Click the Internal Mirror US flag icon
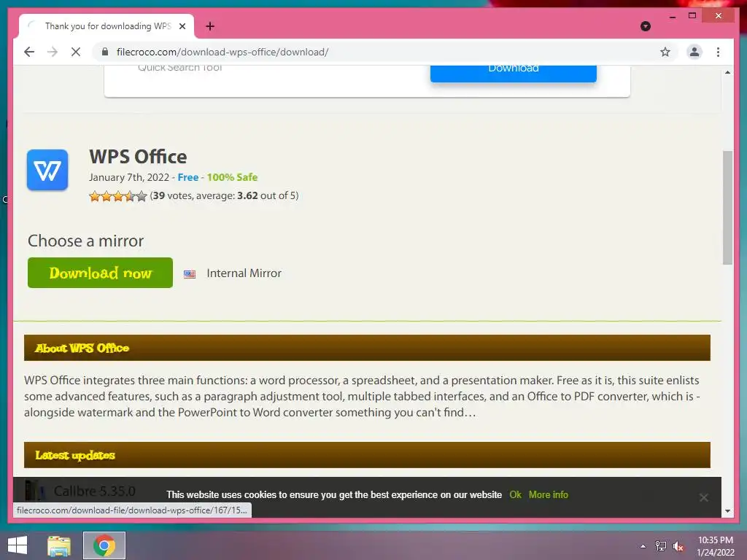Screen dimensions: 747x560 190,274
